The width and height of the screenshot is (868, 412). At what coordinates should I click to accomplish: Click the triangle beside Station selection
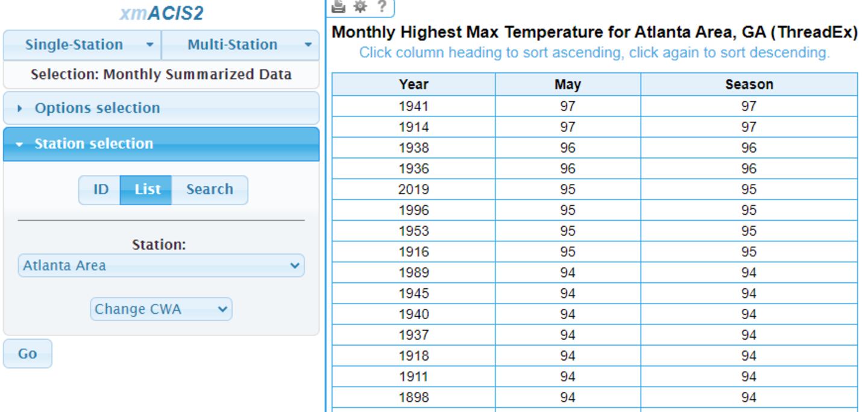20,144
